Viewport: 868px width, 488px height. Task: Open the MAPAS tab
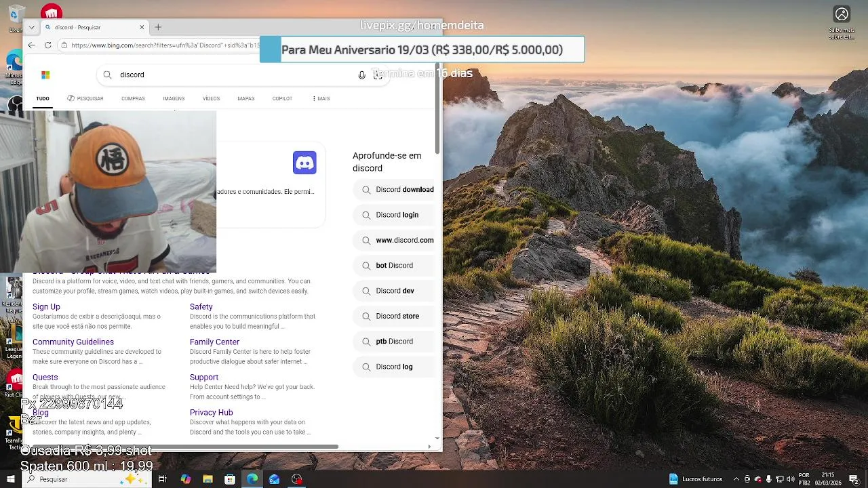coord(246,99)
